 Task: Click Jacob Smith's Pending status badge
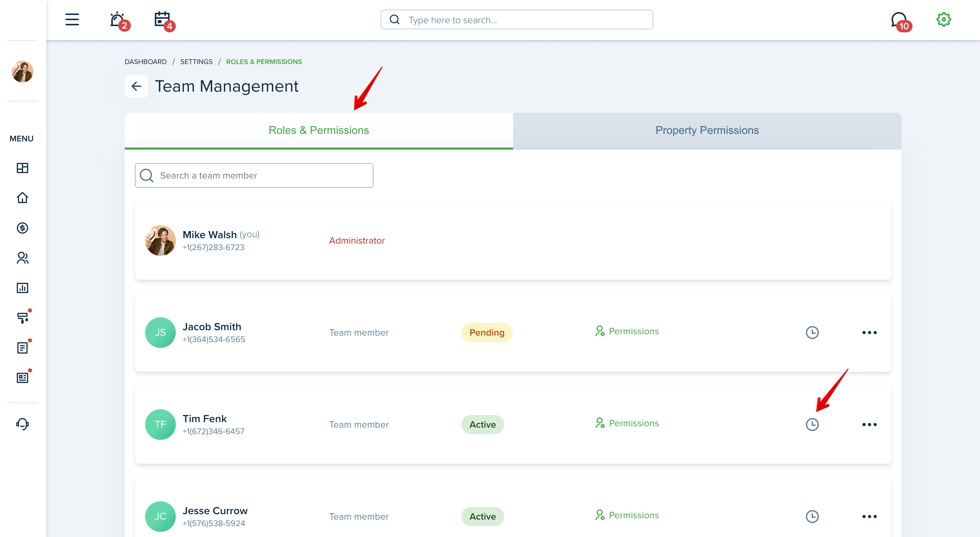pyautogui.click(x=487, y=333)
